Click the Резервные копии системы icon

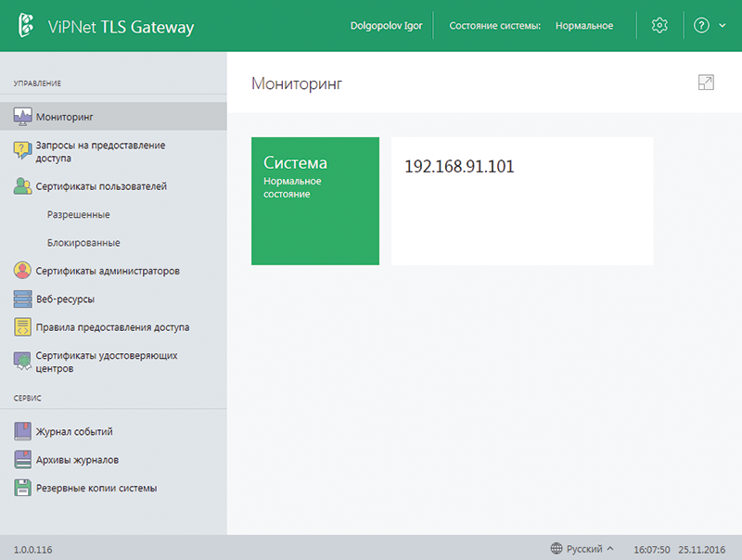pos(24,487)
